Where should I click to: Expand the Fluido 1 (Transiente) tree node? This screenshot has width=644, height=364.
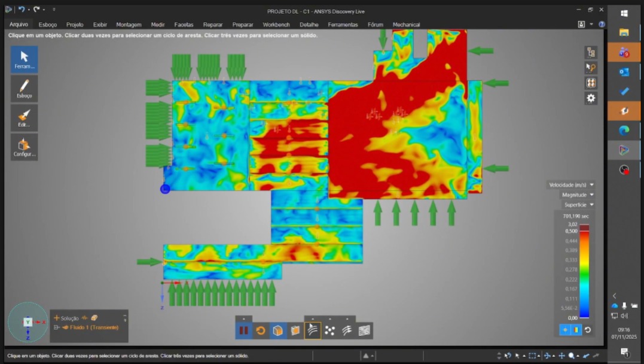(57, 327)
